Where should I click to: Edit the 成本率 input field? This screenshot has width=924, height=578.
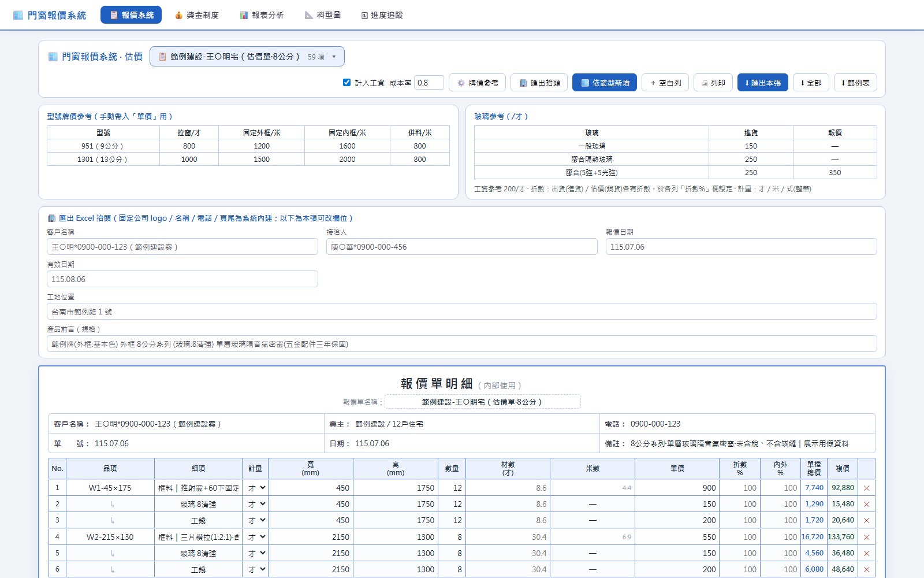tap(429, 83)
